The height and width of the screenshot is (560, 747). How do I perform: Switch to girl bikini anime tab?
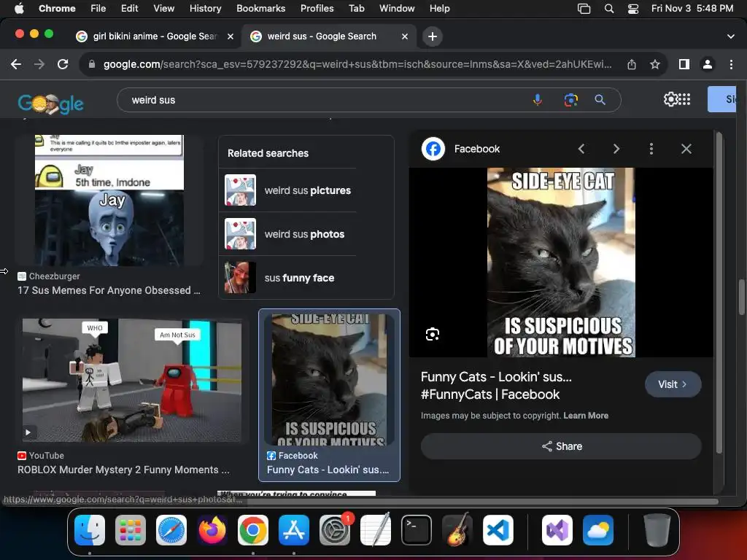point(155,36)
